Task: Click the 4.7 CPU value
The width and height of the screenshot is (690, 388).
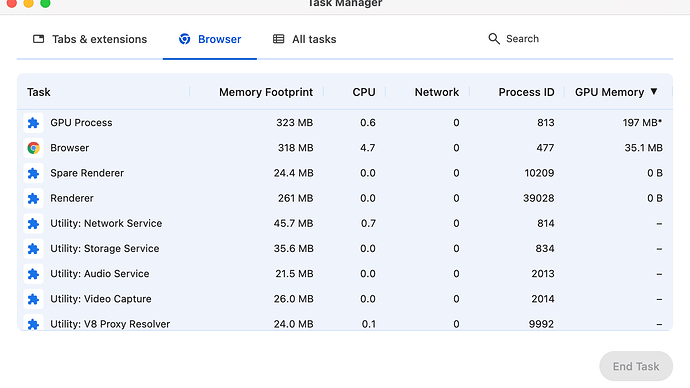Action: 367,148
